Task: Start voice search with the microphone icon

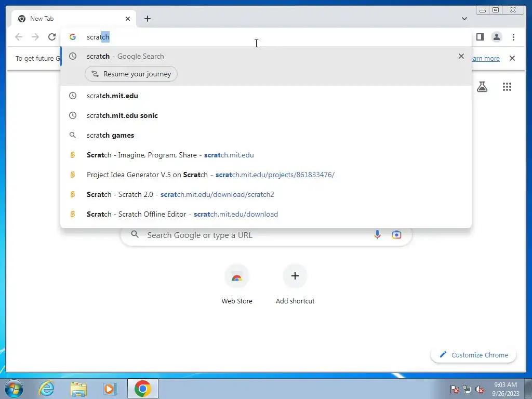Action: click(x=377, y=234)
